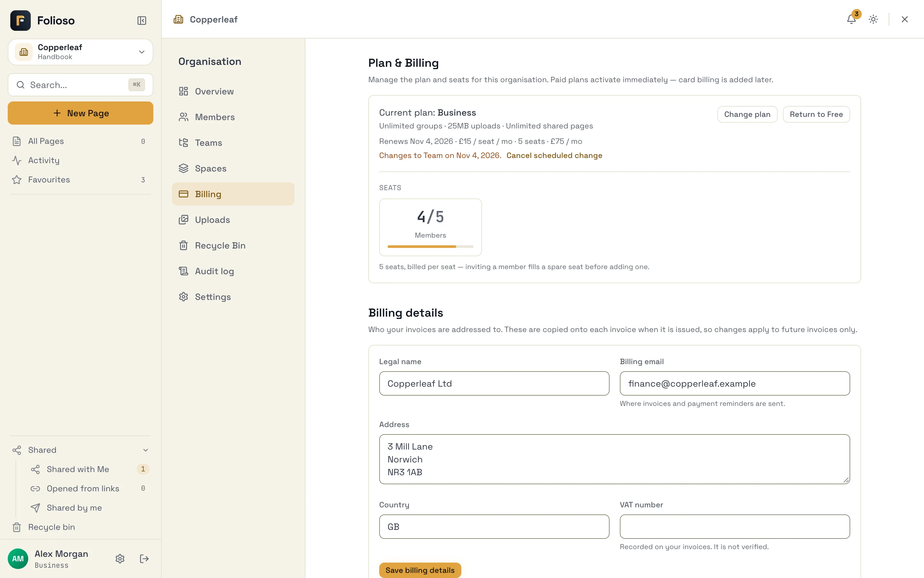Toggle the light theme sun icon
924x578 pixels.
(873, 19)
